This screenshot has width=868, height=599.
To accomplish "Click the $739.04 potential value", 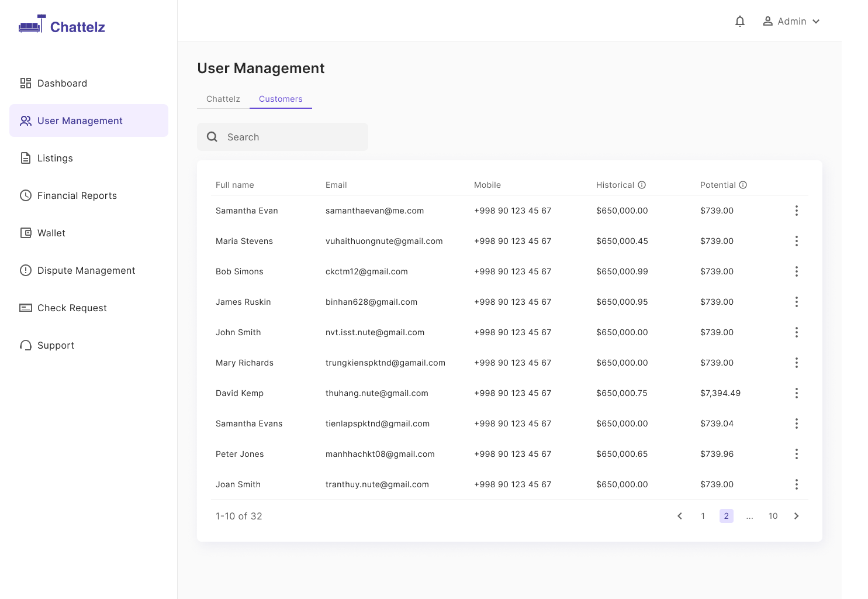I will pyautogui.click(x=717, y=424).
